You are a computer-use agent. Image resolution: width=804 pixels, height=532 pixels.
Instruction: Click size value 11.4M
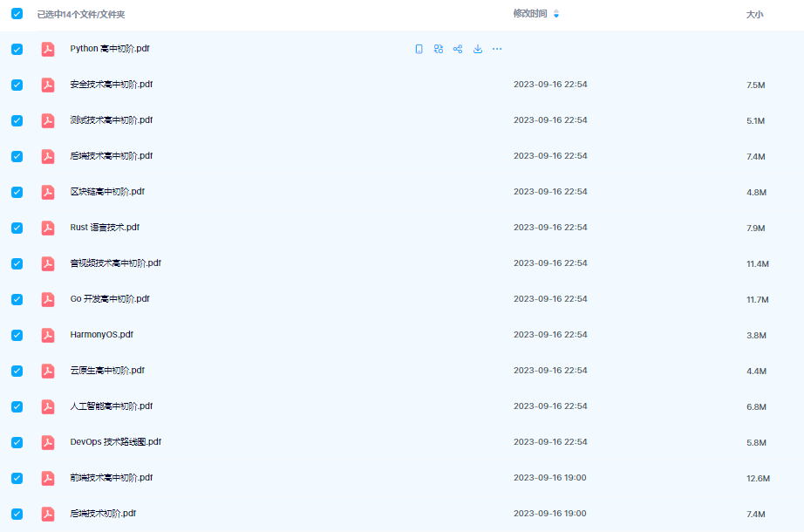757,264
